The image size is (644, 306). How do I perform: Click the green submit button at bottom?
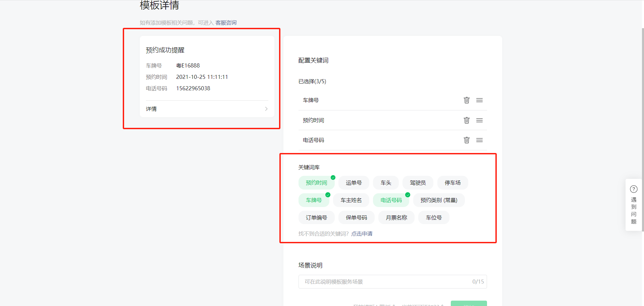[x=469, y=303]
